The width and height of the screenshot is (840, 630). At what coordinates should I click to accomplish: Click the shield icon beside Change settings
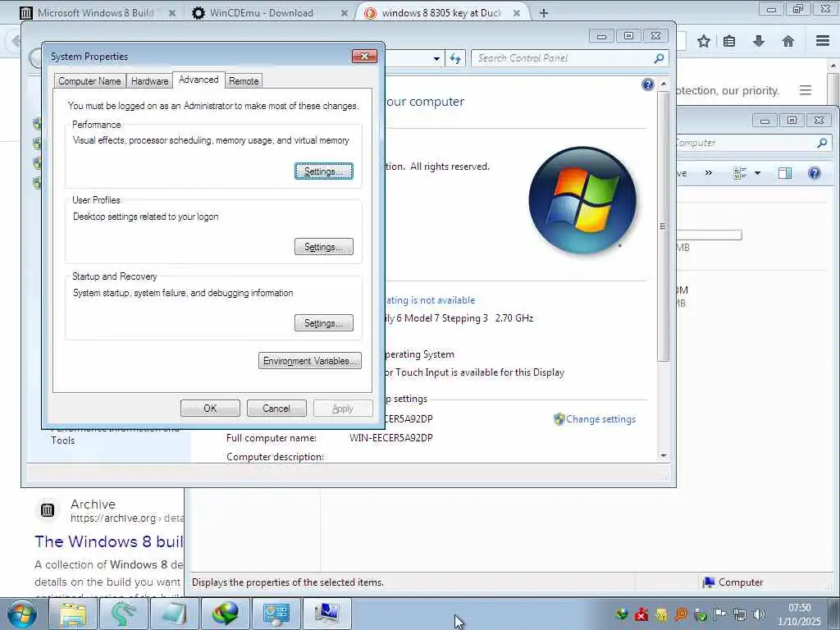[x=559, y=419]
